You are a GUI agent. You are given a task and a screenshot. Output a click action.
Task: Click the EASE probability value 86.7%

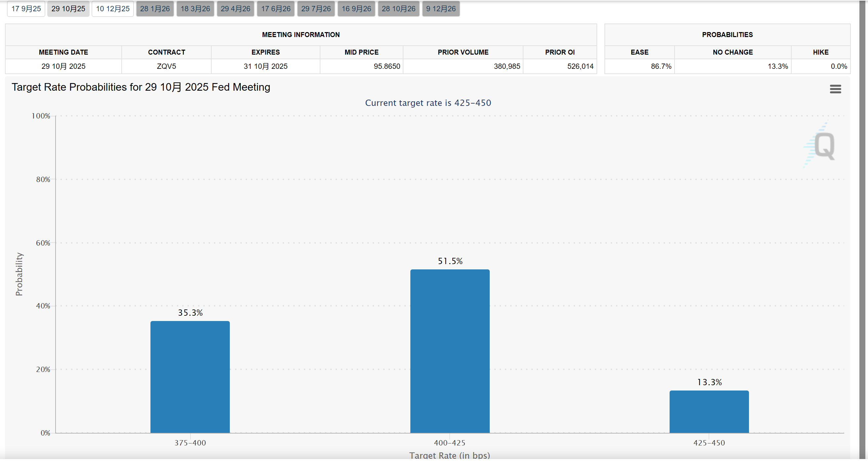tap(660, 67)
